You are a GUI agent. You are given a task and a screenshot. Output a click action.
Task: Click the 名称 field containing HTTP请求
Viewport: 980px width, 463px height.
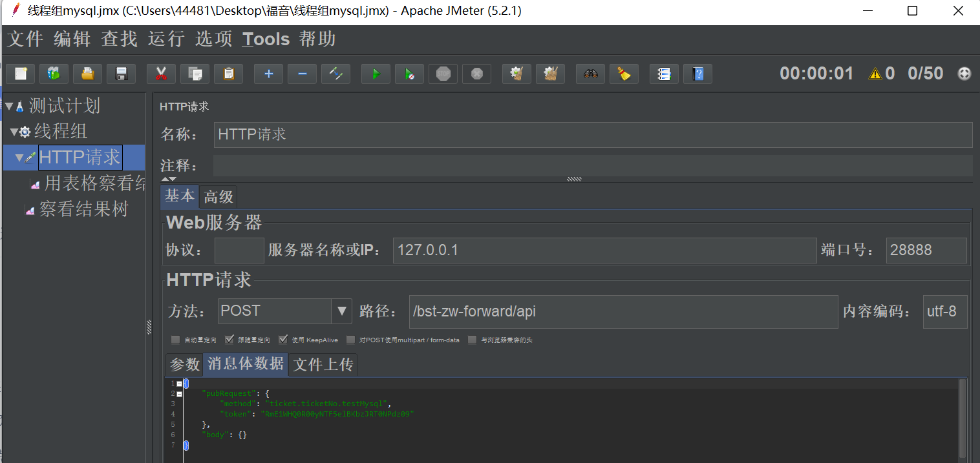click(593, 135)
